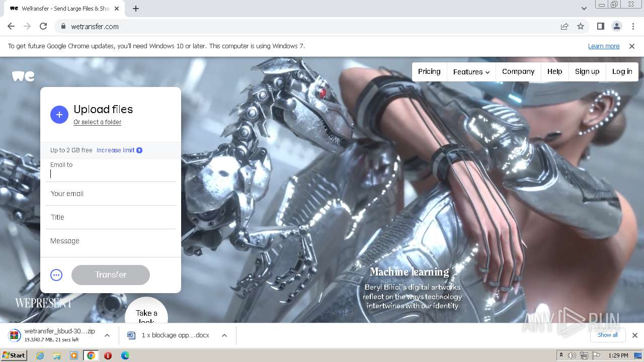Click the network tray icon
Screen dimensions: 644x362
tap(584, 355)
